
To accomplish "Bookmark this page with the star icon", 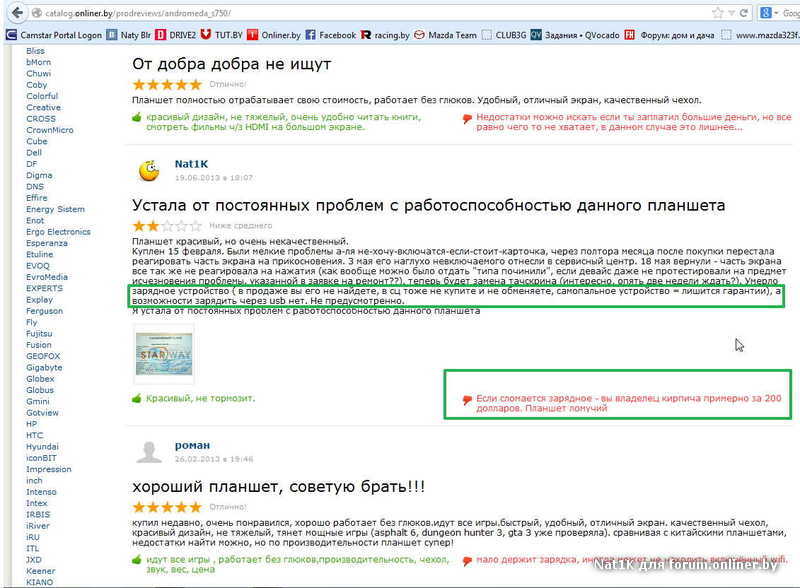I will click(x=717, y=13).
